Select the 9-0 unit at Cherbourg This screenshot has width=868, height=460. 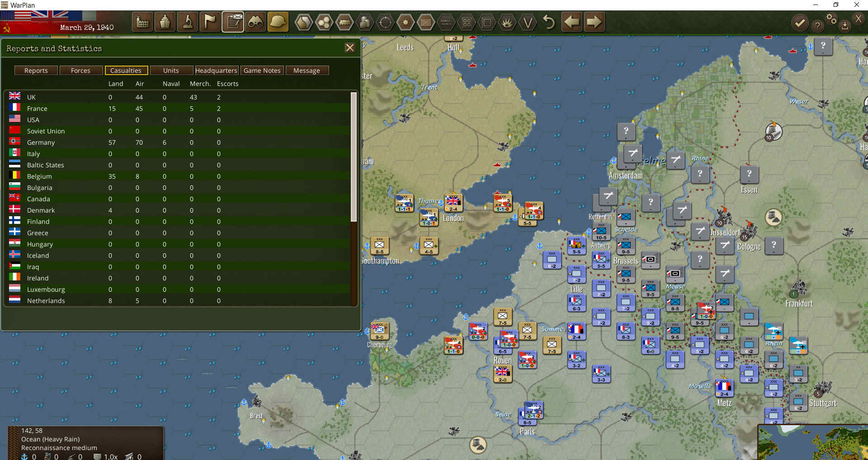click(379, 331)
